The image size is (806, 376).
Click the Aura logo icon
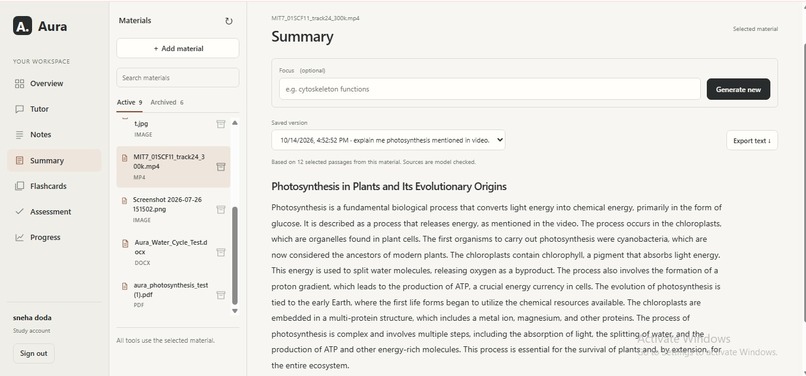[22, 26]
